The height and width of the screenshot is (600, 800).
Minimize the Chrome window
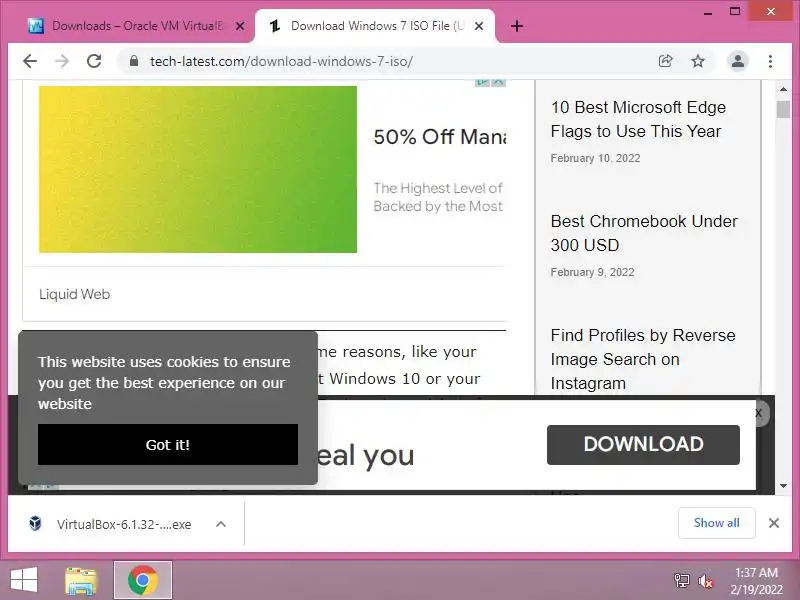pos(708,12)
